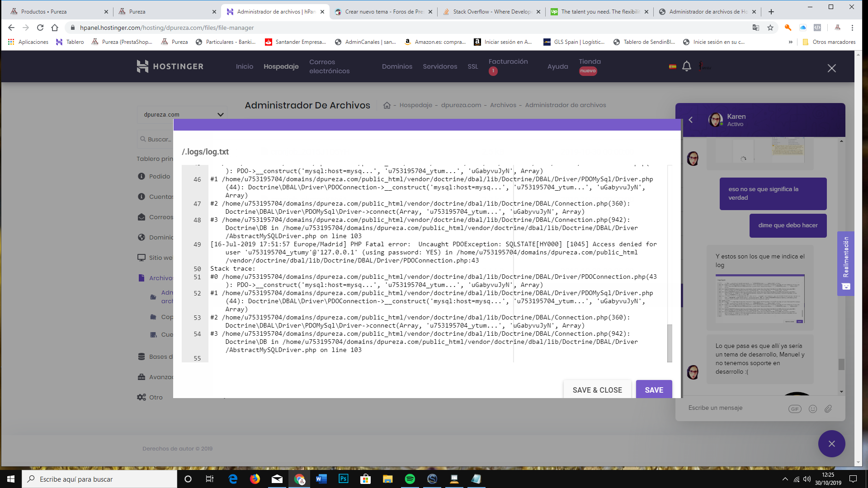The width and height of the screenshot is (868, 488).
Task: Expand the dpureza.com domain dropdown
Action: click(220, 115)
